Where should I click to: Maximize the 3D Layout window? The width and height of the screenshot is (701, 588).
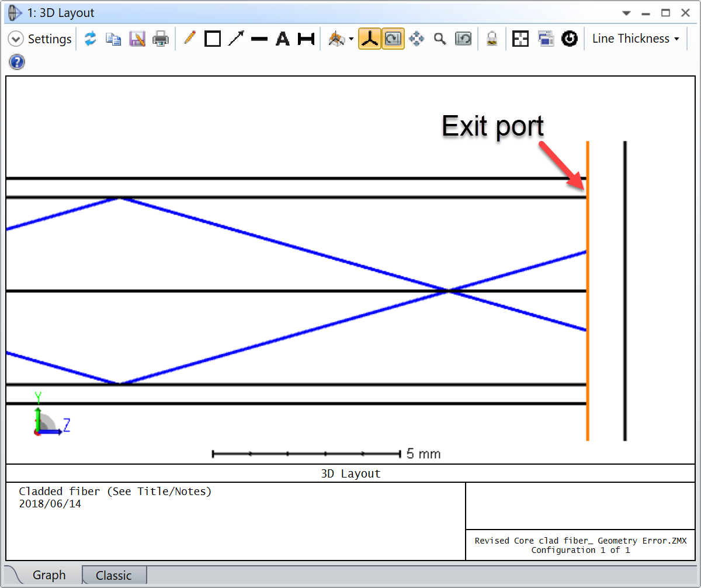(665, 13)
